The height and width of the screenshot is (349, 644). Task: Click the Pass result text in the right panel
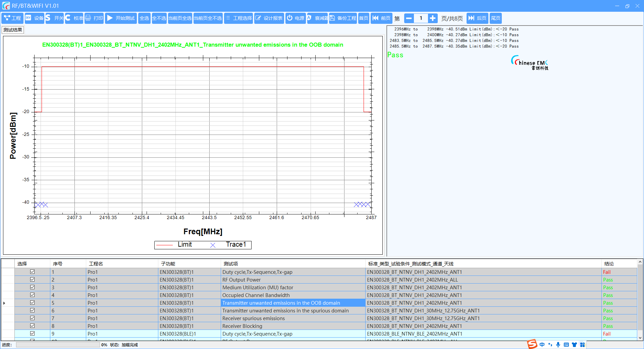pos(395,55)
